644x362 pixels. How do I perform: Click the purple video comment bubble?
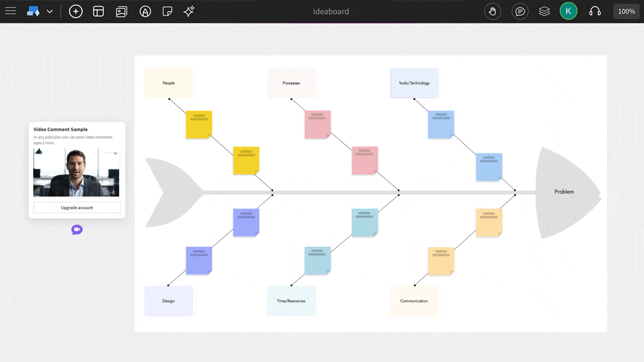tap(76, 230)
